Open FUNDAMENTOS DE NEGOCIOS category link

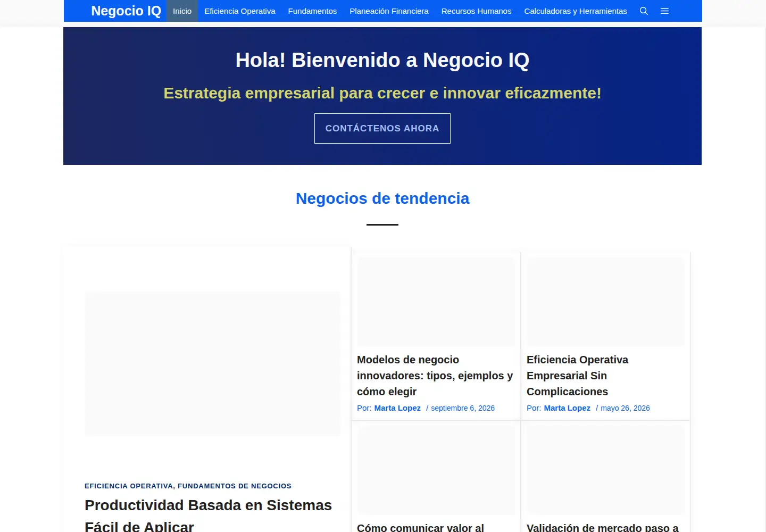coord(235,486)
